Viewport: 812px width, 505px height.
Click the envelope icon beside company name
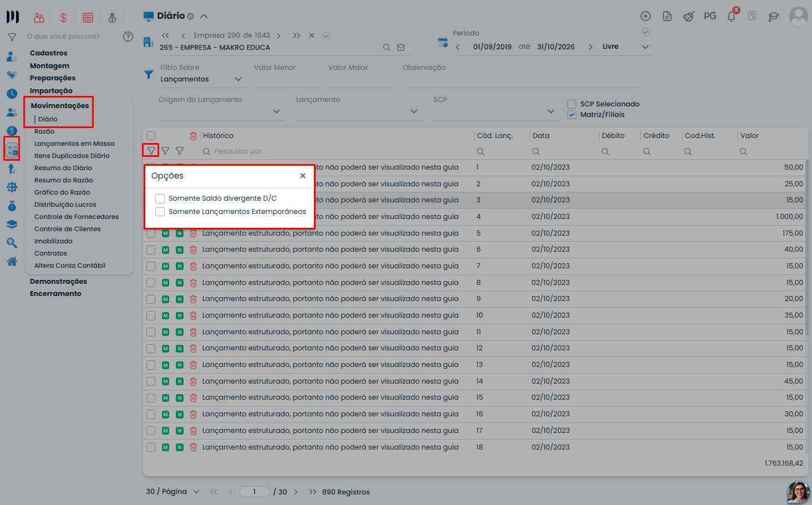click(401, 48)
